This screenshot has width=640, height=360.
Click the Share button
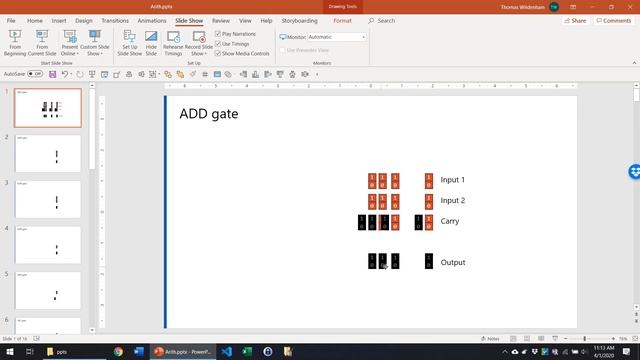tap(575, 20)
